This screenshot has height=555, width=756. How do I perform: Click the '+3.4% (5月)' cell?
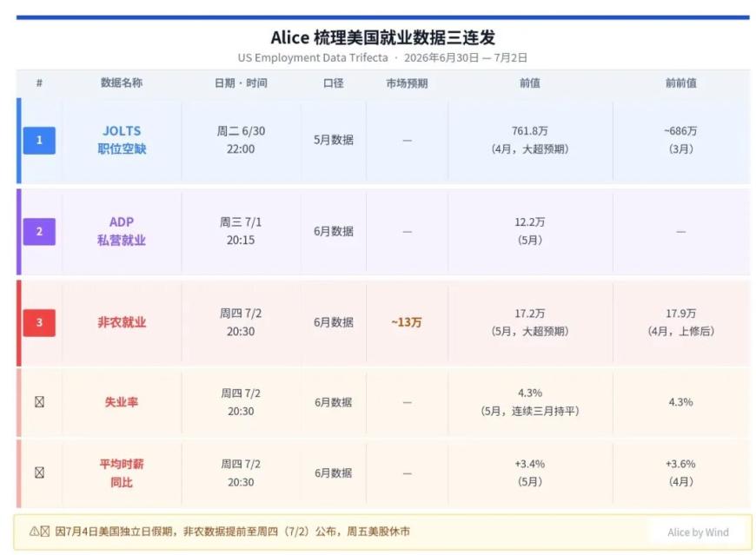click(530, 472)
